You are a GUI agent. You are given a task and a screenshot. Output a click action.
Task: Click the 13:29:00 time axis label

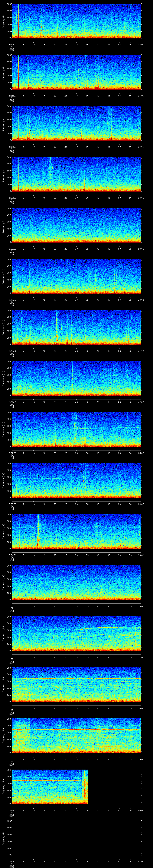pyautogui.click(x=12, y=300)
